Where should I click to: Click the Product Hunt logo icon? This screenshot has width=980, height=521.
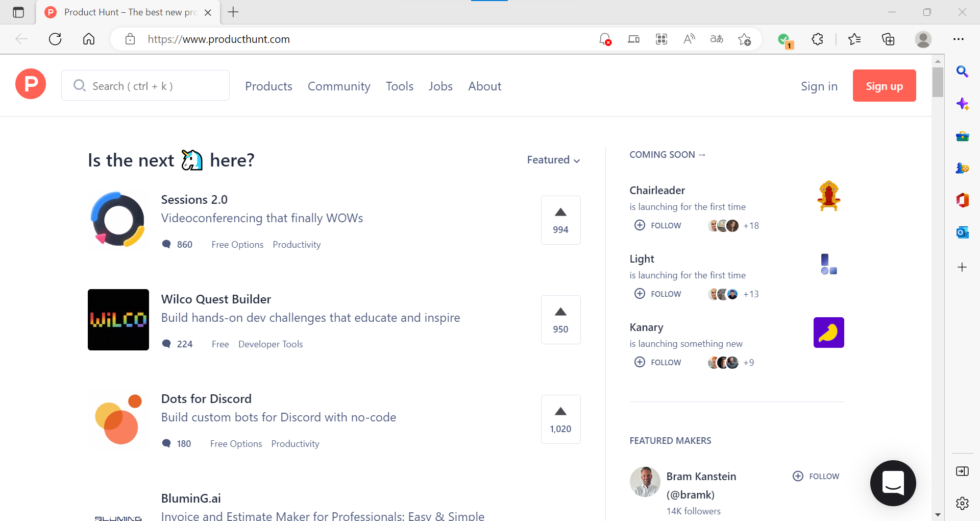tap(31, 84)
